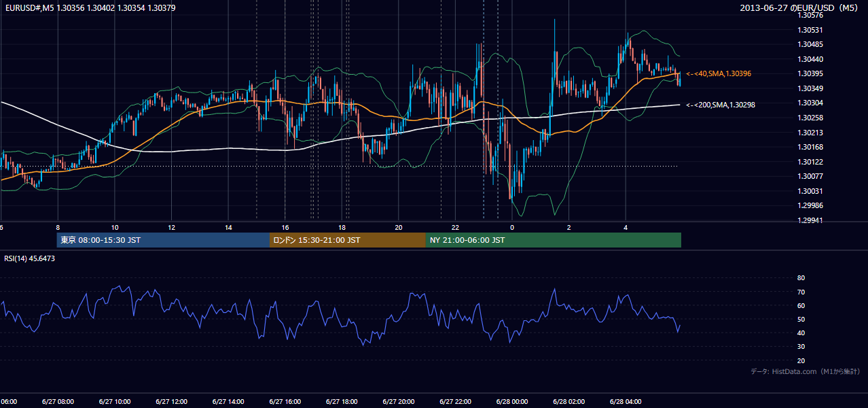868x408 pixels.
Task: Click the 6/27 20:00 time label
Action: tap(399, 402)
